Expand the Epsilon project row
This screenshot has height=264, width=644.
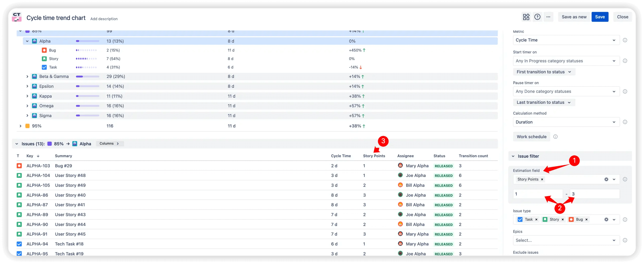27,86
